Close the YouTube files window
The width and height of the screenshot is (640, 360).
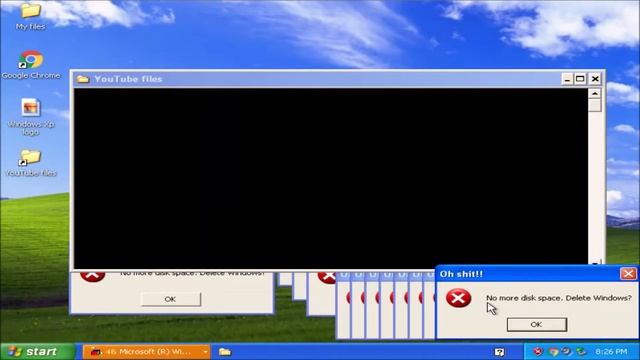595,79
